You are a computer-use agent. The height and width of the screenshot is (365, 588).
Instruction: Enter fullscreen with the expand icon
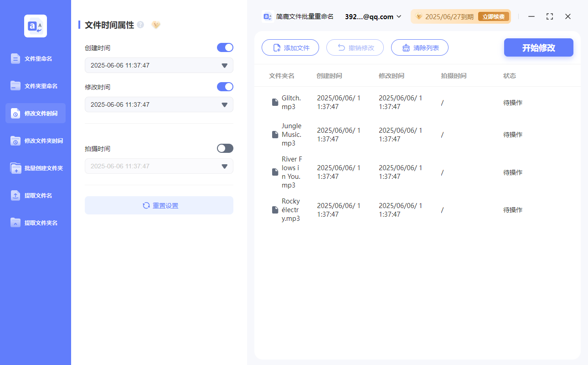click(x=549, y=16)
